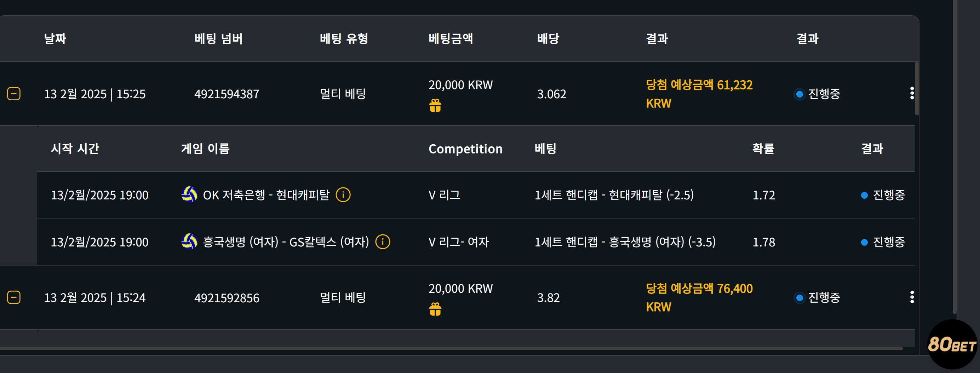Collapse bet 4921592856 row

[14, 297]
